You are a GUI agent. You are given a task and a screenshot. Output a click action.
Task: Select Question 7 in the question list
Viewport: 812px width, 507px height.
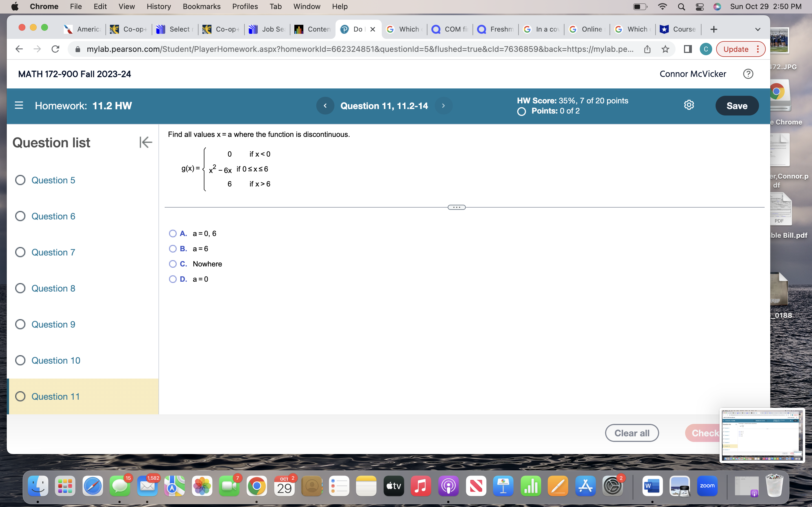pyautogui.click(x=53, y=252)
